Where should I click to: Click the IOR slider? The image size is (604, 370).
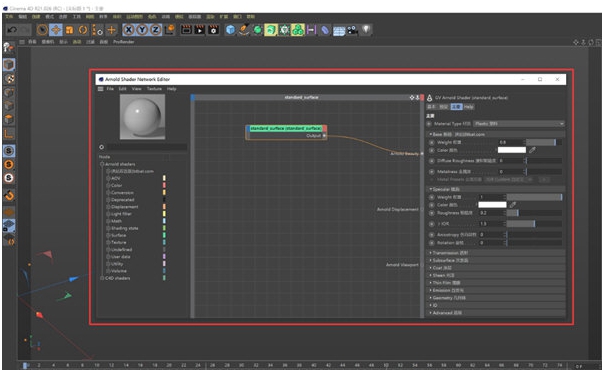(x=534, y=224)
